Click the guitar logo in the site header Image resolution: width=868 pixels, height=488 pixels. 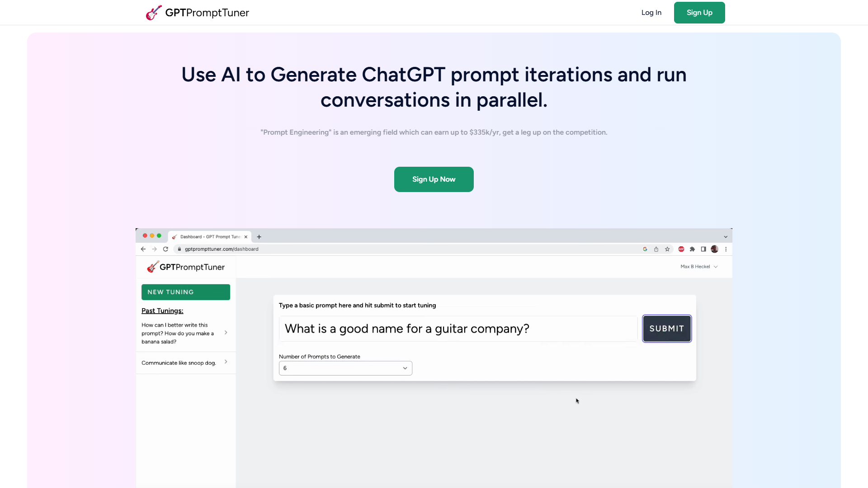point(154,12)
